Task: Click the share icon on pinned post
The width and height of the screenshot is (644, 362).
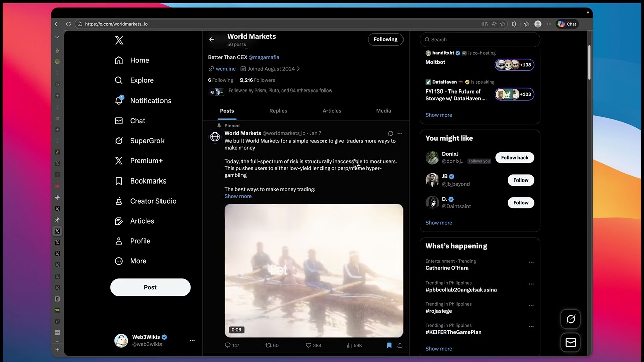Action: (x=400, y=345)
